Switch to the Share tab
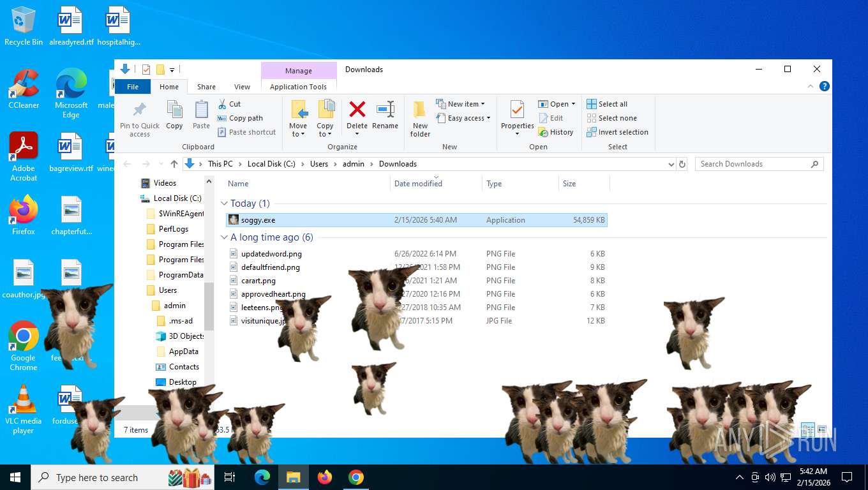The width and height of the screenshot is (868, 490). 206,87
